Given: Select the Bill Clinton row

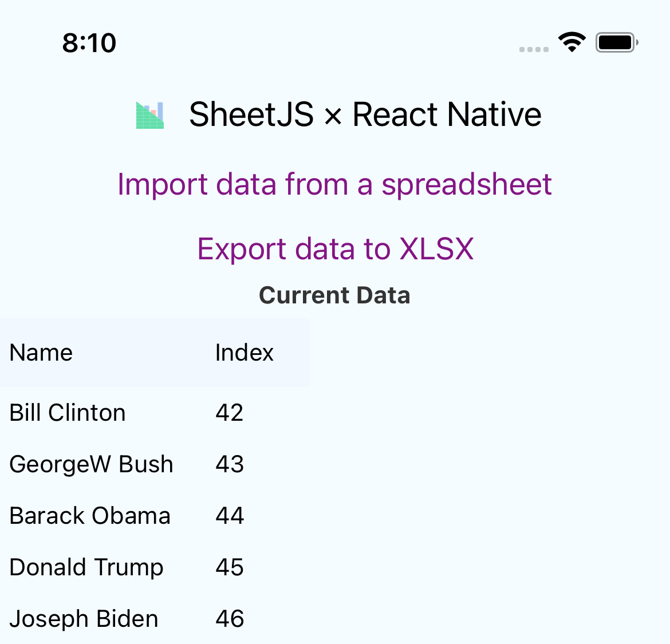Looking at the screenshot, I should tap(67, 412).
